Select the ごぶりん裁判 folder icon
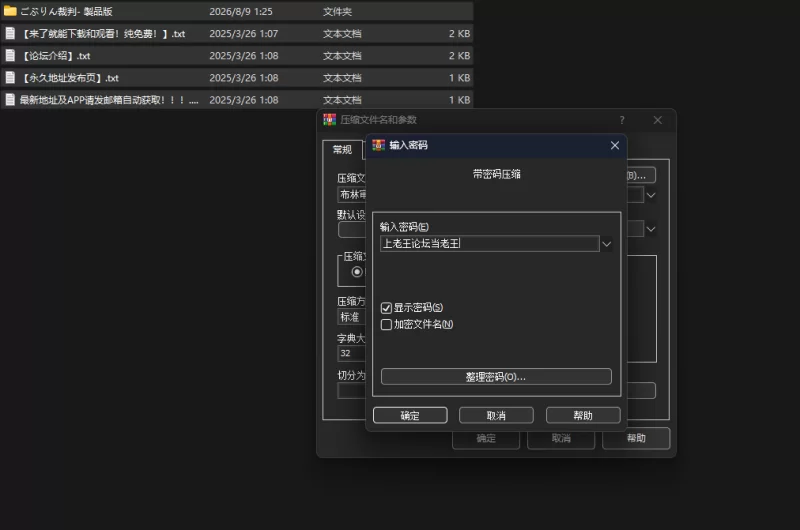The width and height of the screenshot is (800, 530). [x=10, y=11]
